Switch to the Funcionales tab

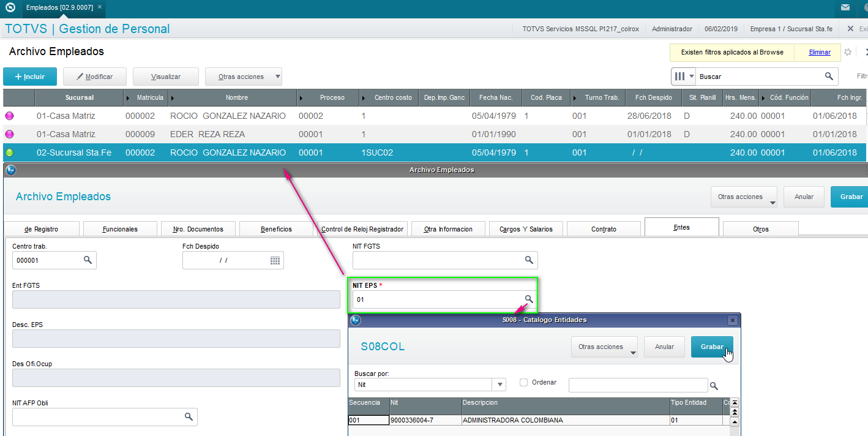pos(120,229)
